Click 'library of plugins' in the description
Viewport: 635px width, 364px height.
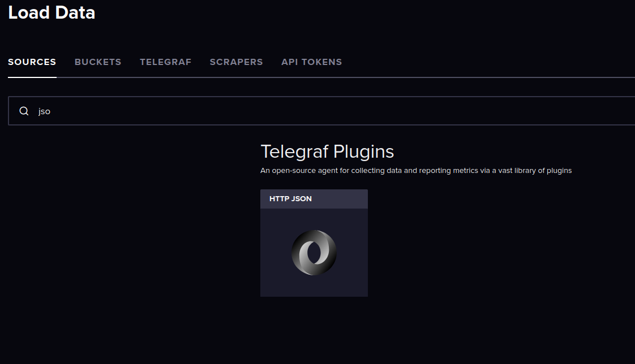pos(543,171)
